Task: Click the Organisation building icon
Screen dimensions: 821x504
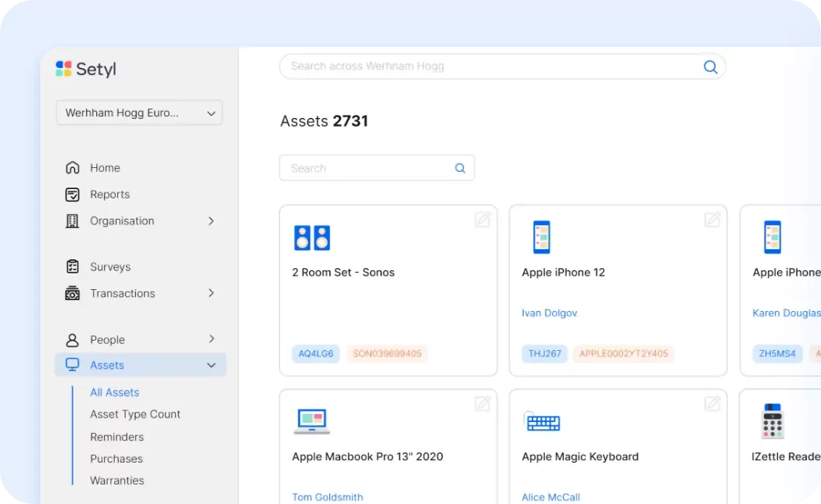Action: coord(72,221)
